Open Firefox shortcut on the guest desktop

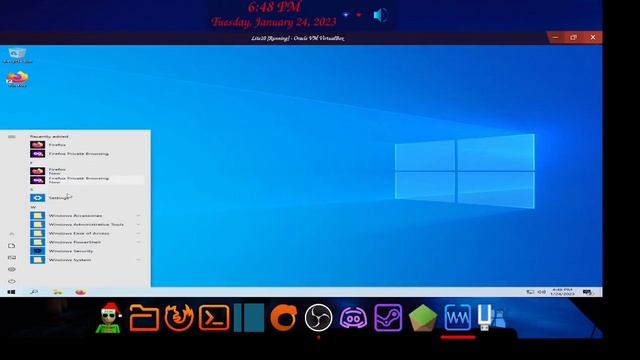coord(17,80)
